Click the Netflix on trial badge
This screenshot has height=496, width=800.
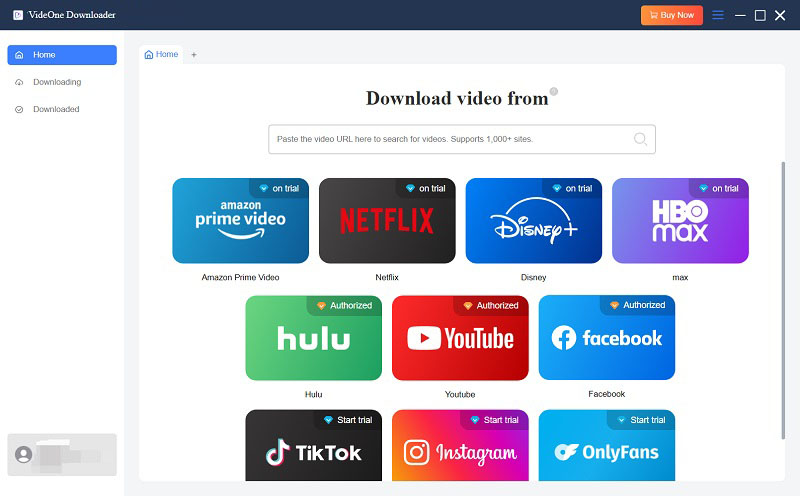pos(425,188)
